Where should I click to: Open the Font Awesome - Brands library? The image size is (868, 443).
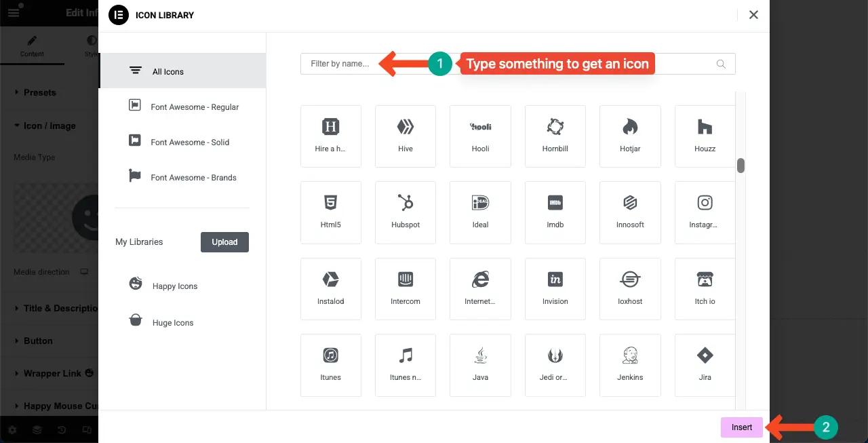(x=193, y=178)
